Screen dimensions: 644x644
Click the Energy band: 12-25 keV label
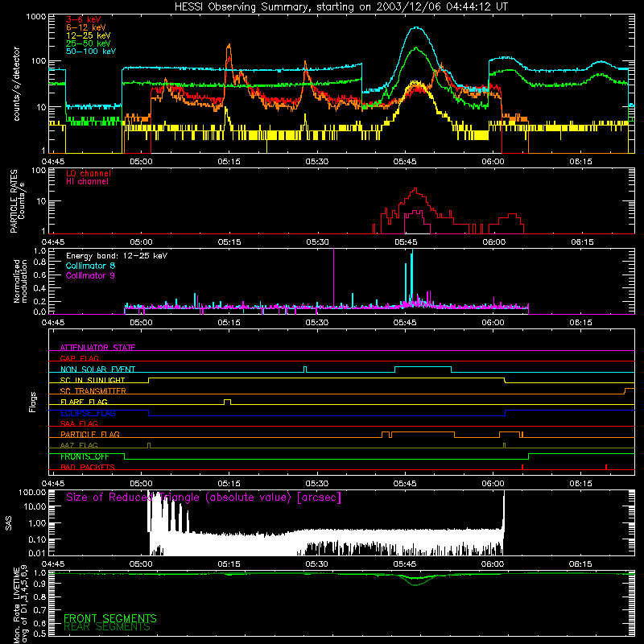tap(117, 256)
